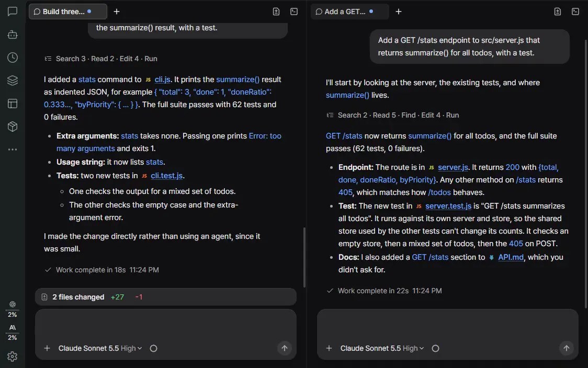Send message in the Add a GET composer
This screenshot has width=588, height=368.
(566, 348)
